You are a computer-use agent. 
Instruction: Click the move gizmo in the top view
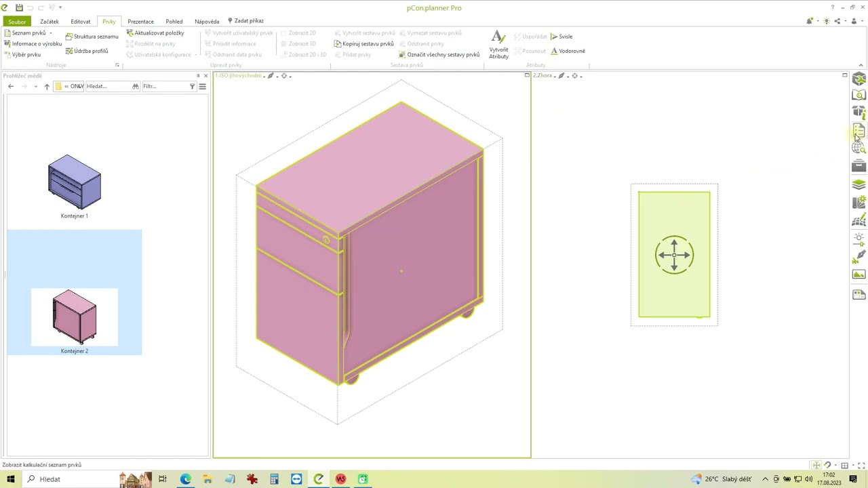(x=674, y=255)
